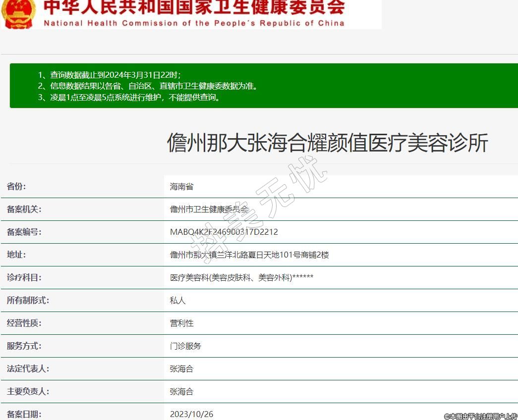Click the copyright notice in bottom-right corner
Viewport: 518px width, 420px height.
coord(480,417)
